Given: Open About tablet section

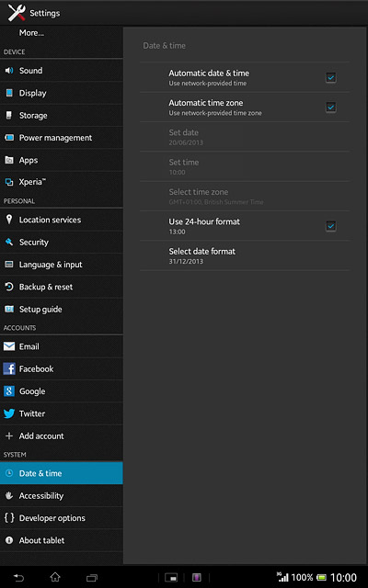Looking at the screenshot, I should [62, 540].
